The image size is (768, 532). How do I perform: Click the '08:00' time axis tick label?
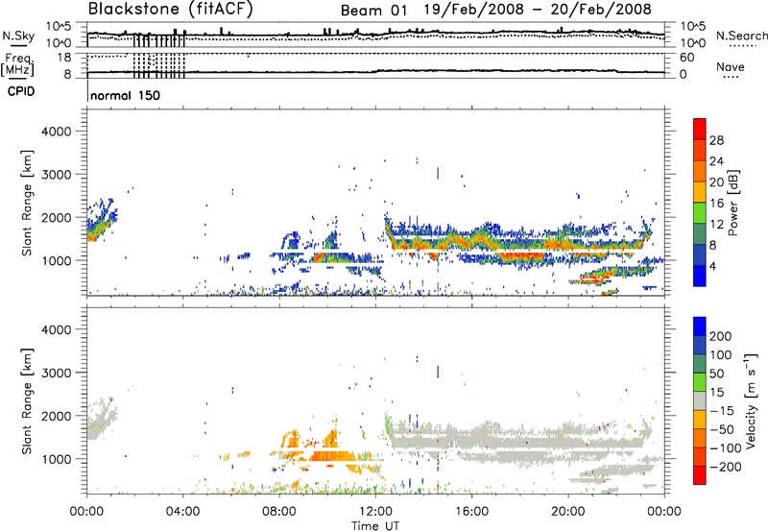click(x=279, y=512)
